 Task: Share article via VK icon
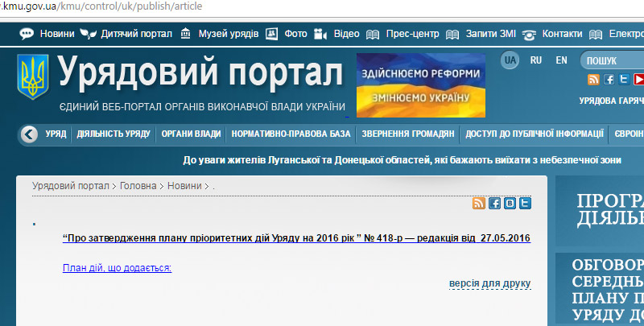coord(510,204)
